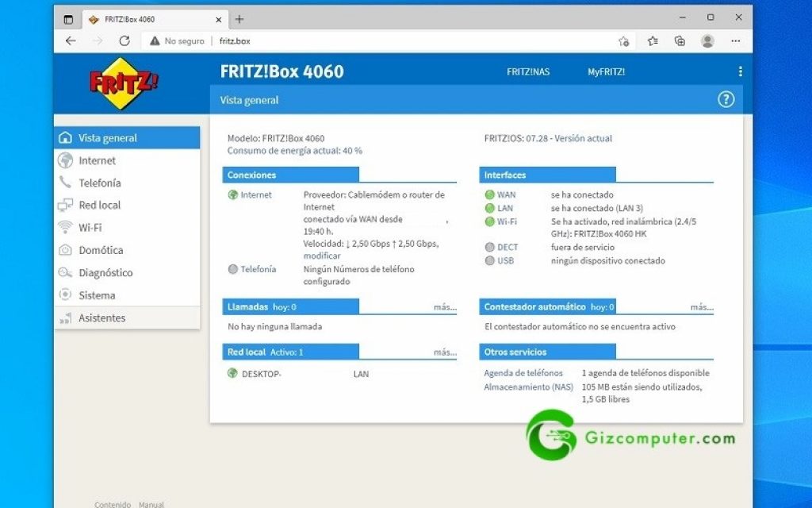The height and width of the screenshot is (508, 812).
Task: Click the DECT out-of-service status indicator
Action: point(490,246)
